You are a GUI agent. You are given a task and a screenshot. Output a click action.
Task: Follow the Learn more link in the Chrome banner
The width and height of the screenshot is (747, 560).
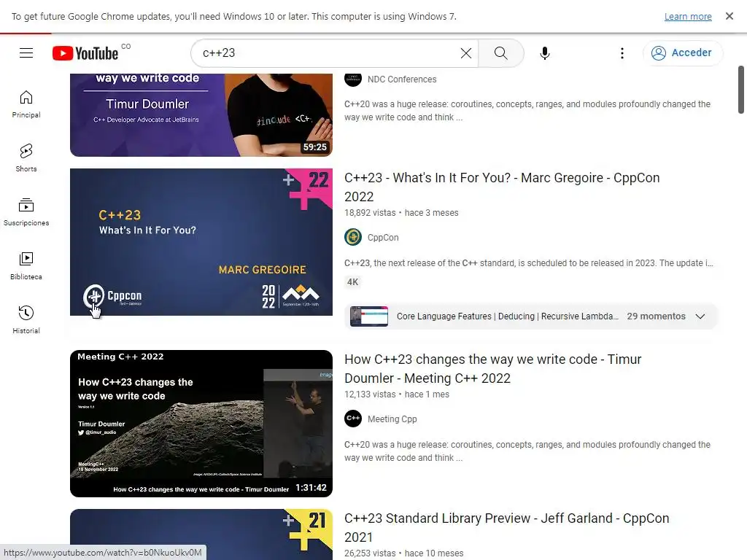pyautogui.click(x=688, y=16)
